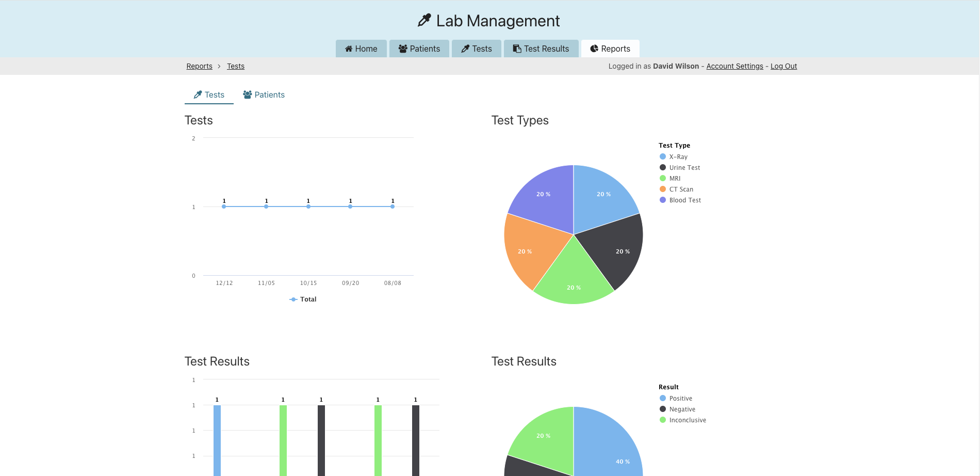The height and width of the screenshot is (476, 980).
Task: Click the users icon in Patients sub-tab
Action: pos(248,95)
